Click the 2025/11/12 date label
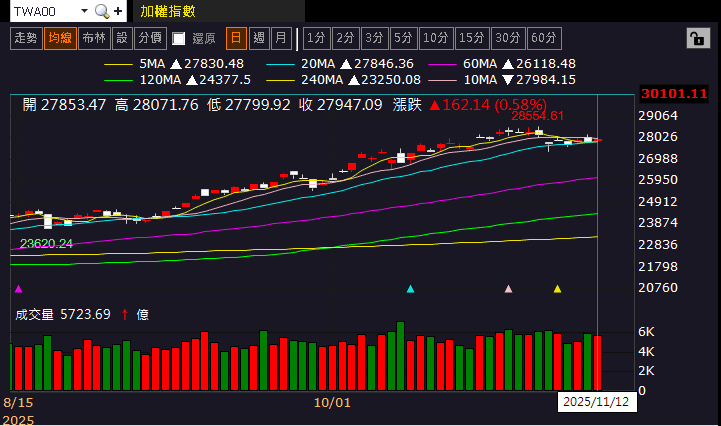Viewport: 721px width, 426px height. tap(595, 402)
